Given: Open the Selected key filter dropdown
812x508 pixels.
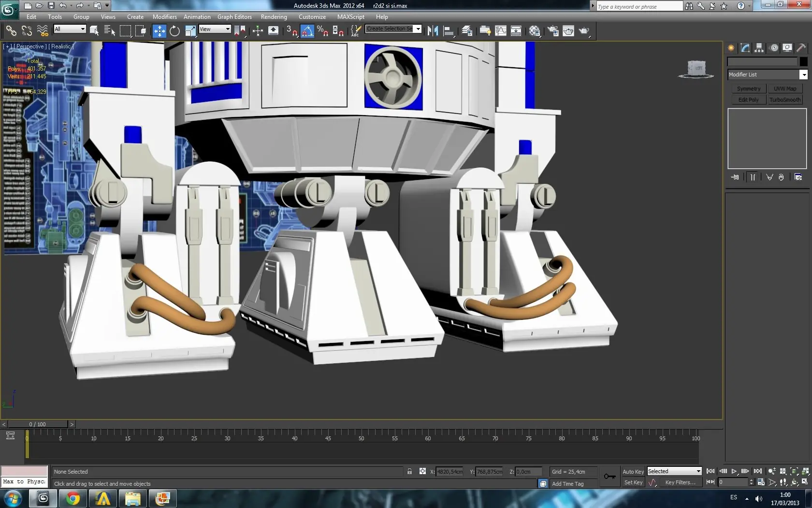Looking at the screenshot, I should pos(674,471).
